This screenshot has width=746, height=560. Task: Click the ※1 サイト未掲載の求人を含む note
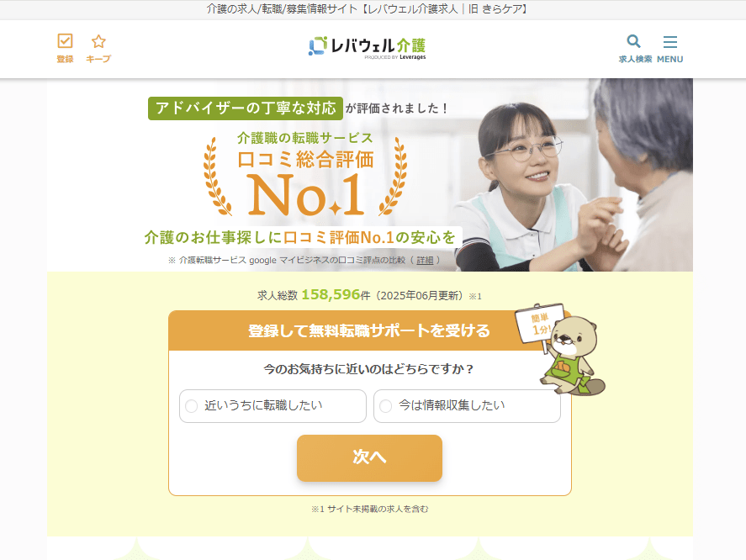(370, 509)
